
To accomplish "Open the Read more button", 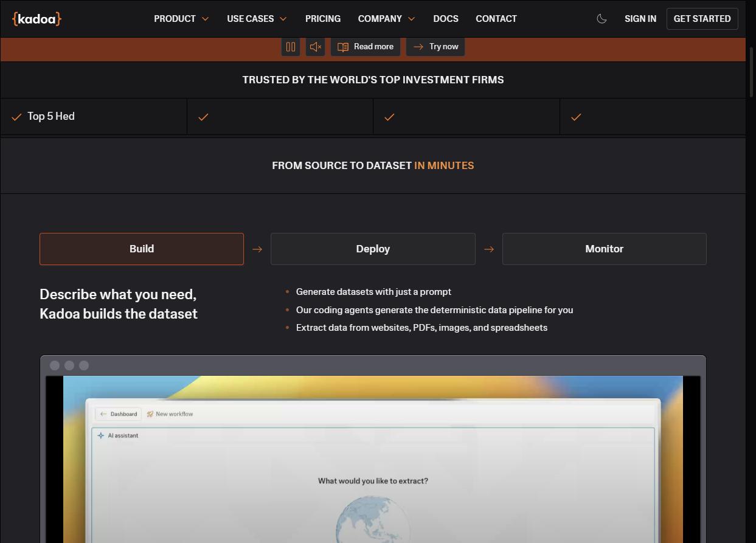I will coord(366,47).
